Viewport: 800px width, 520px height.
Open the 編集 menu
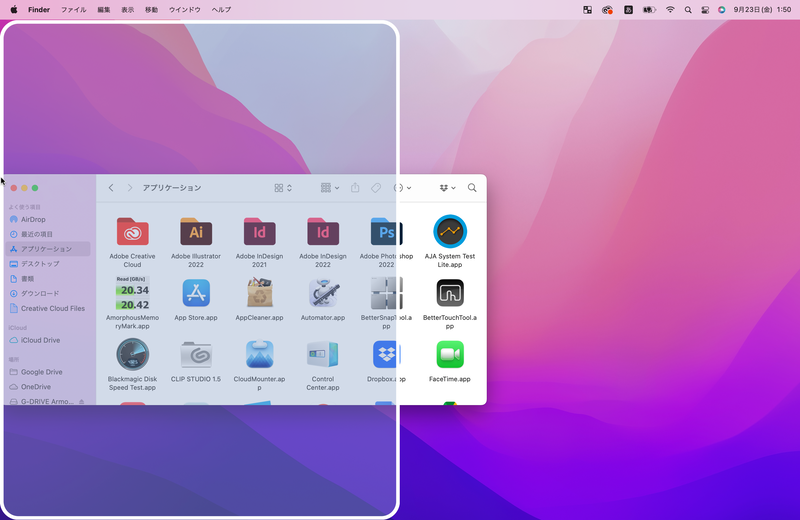tap(104, 9)
